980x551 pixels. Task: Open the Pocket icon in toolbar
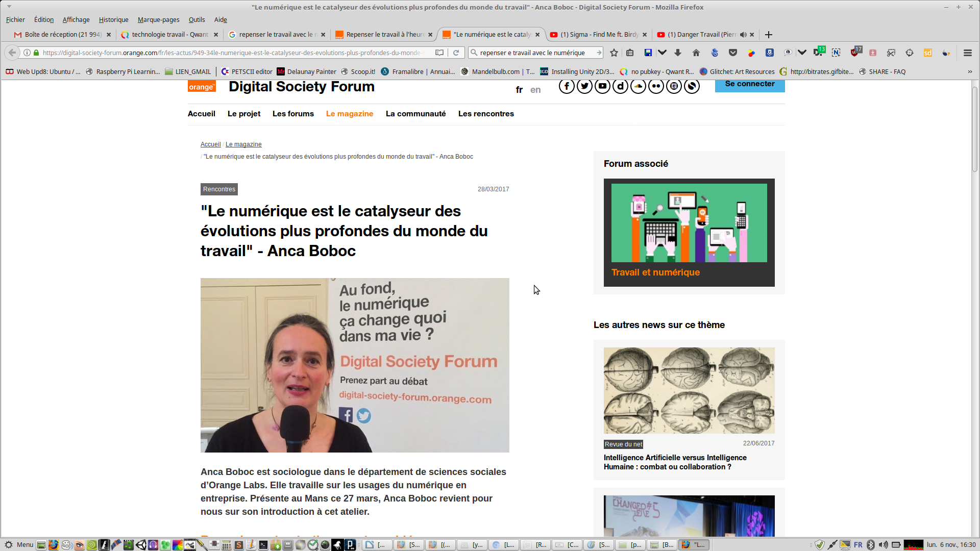733,53
